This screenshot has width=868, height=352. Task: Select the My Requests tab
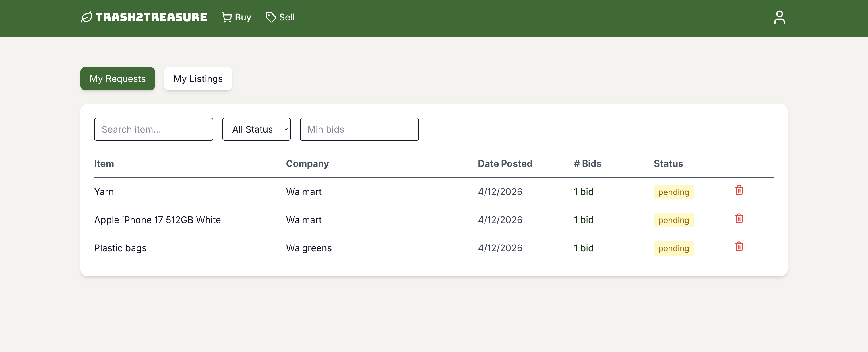(117, 79)
